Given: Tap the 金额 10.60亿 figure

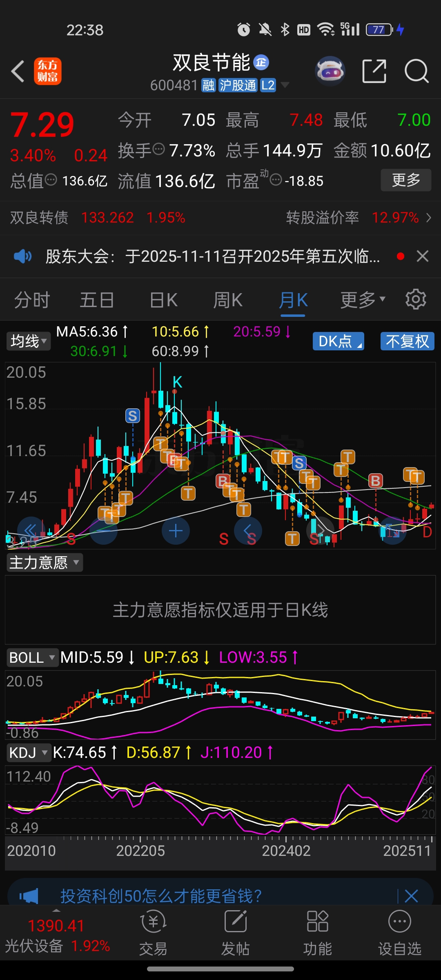Looking at the screenshot, I should tap(382, 150).
